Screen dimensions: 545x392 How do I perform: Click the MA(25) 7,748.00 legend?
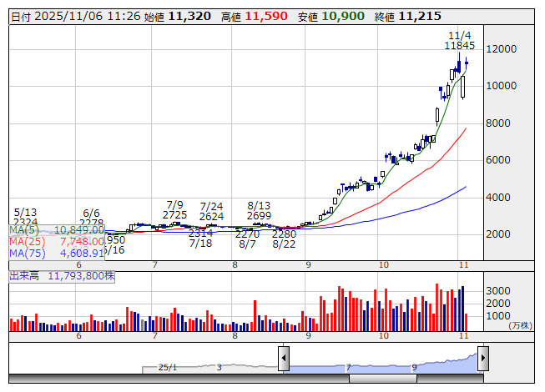pyautogui.click(x=57, y=241)
